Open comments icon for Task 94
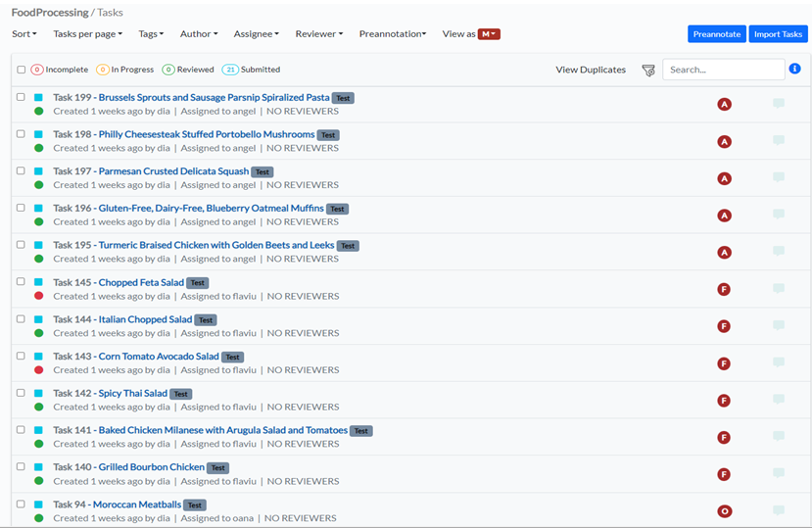 click(779, 510)
